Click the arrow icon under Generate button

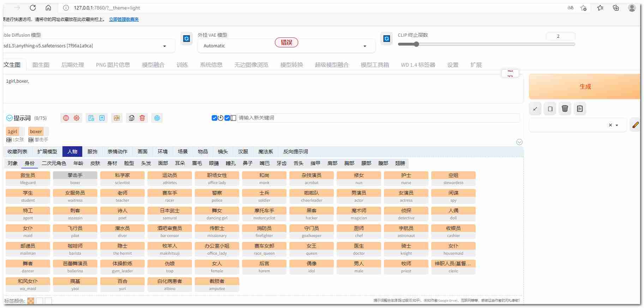click(535, 109)
